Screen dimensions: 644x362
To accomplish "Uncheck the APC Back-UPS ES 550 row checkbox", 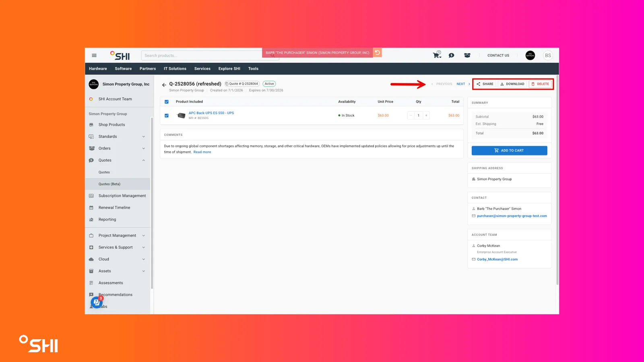I will (x=167, y=115).
